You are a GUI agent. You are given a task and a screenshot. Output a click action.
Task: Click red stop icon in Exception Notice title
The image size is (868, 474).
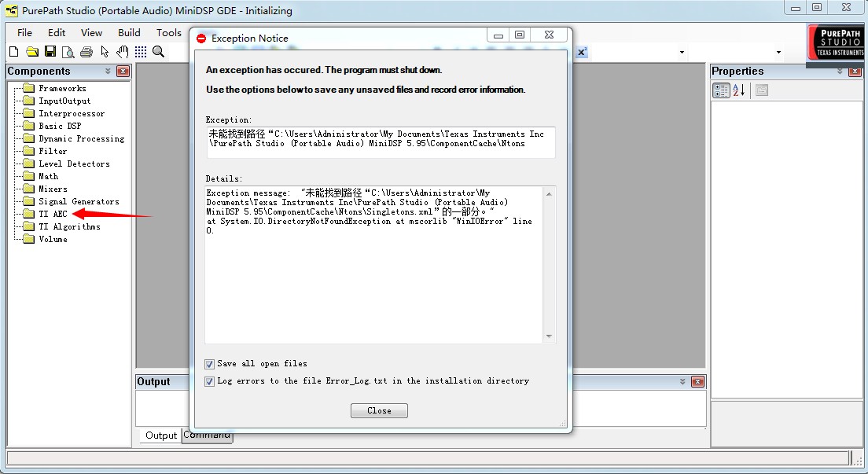click(x=201, y=39)
